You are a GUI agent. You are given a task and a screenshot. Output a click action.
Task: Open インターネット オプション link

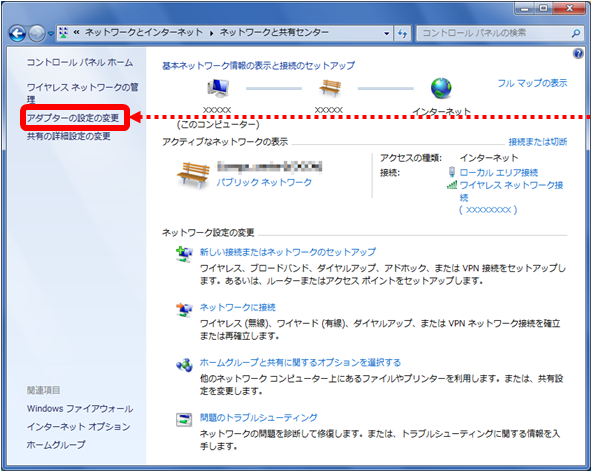[79, 427]
